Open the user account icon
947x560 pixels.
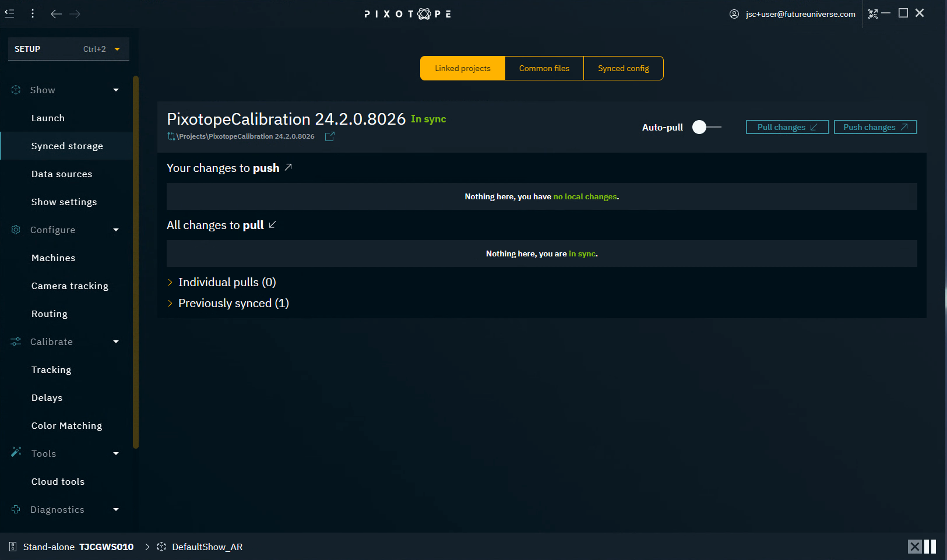[x=734, y=14]
